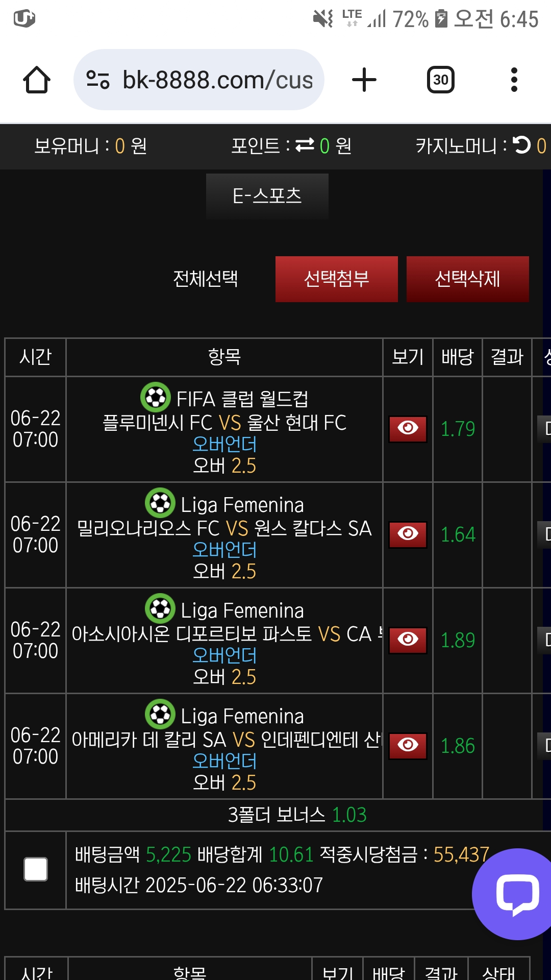View details for the 1.89 odds bet
The width and height of the screenshot is (551, 980).
(x=408, y=640)
